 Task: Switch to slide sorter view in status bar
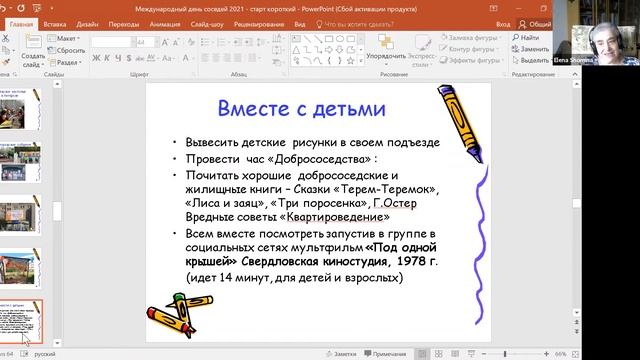click(439, 354)
